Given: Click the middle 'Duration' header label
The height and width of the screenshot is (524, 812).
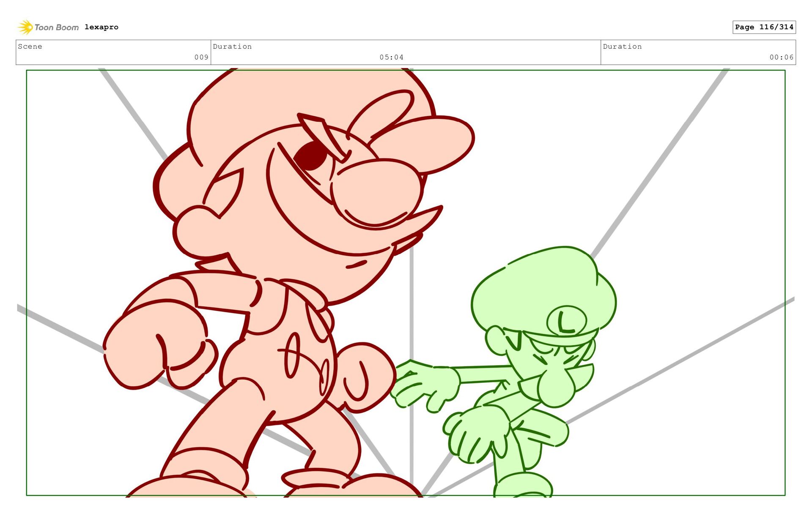Looking at the screenshot, I should (232, 46).
